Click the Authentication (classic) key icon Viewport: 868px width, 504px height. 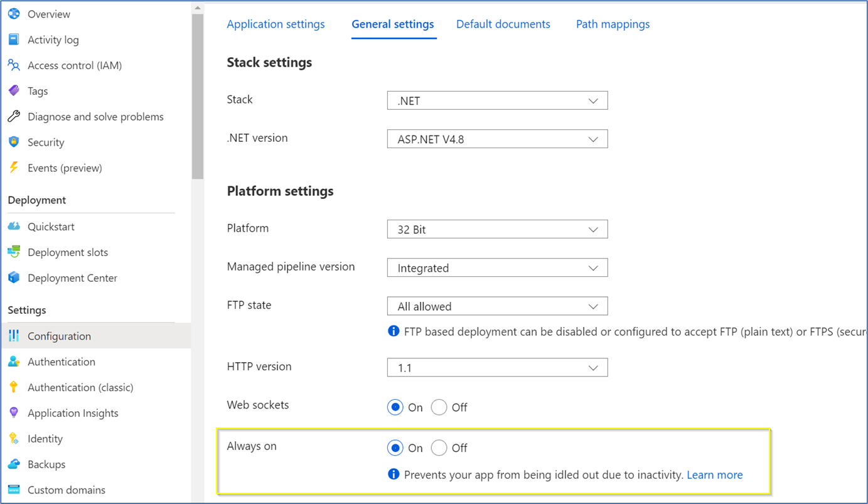click(14, 387)
